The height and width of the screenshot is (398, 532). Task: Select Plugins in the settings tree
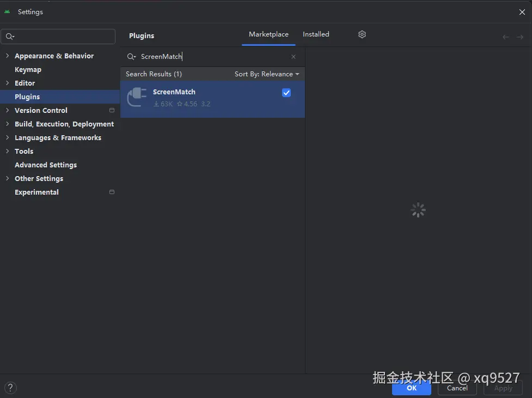tap(27, 97)
